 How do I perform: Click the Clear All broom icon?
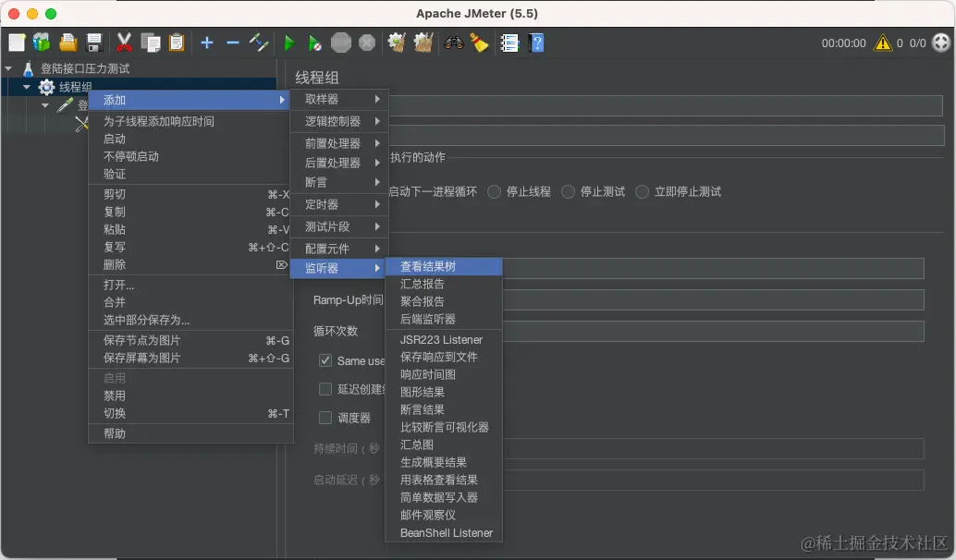pos(481,42)
